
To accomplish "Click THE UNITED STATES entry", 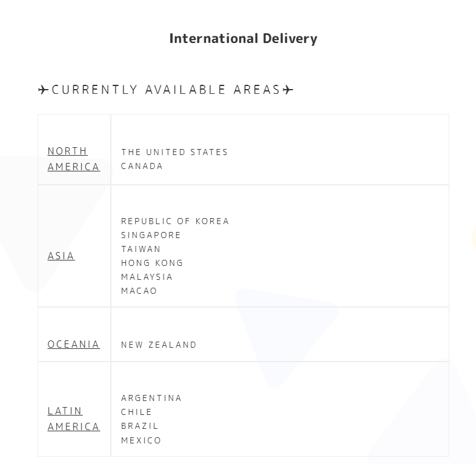I will [174, 152].
